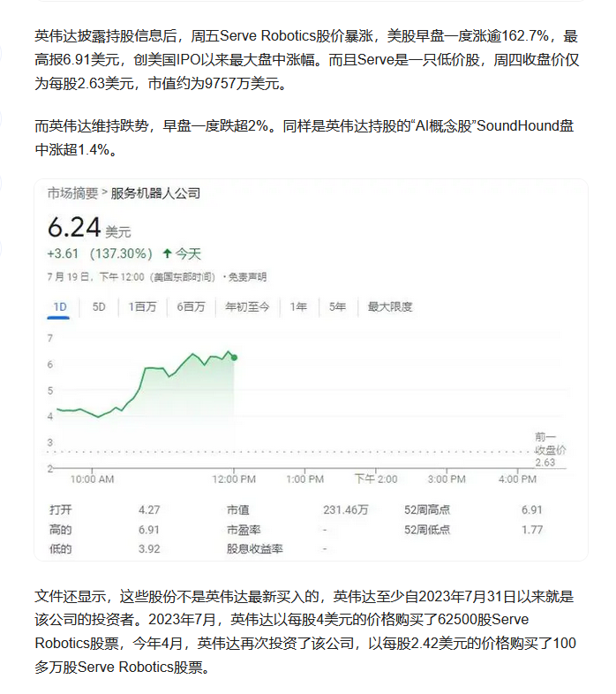Click the 下午 2:00 axis label
The height and width of the screenshot is (694, 616).
[376, 479]
